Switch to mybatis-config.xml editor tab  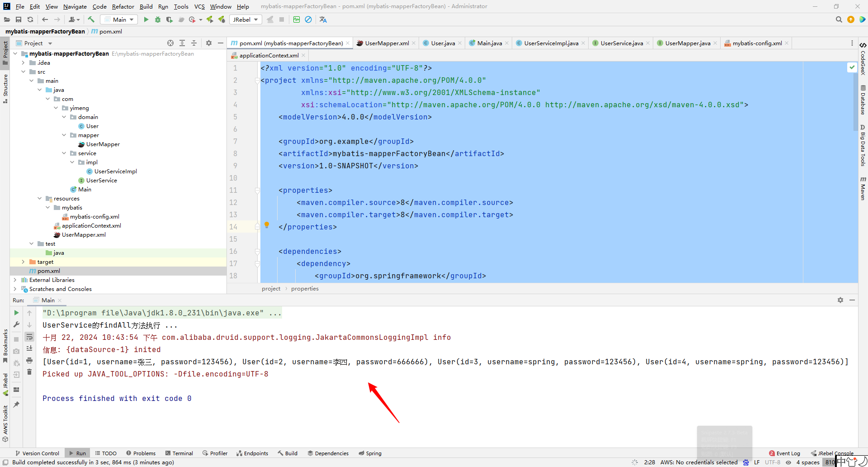757,43
